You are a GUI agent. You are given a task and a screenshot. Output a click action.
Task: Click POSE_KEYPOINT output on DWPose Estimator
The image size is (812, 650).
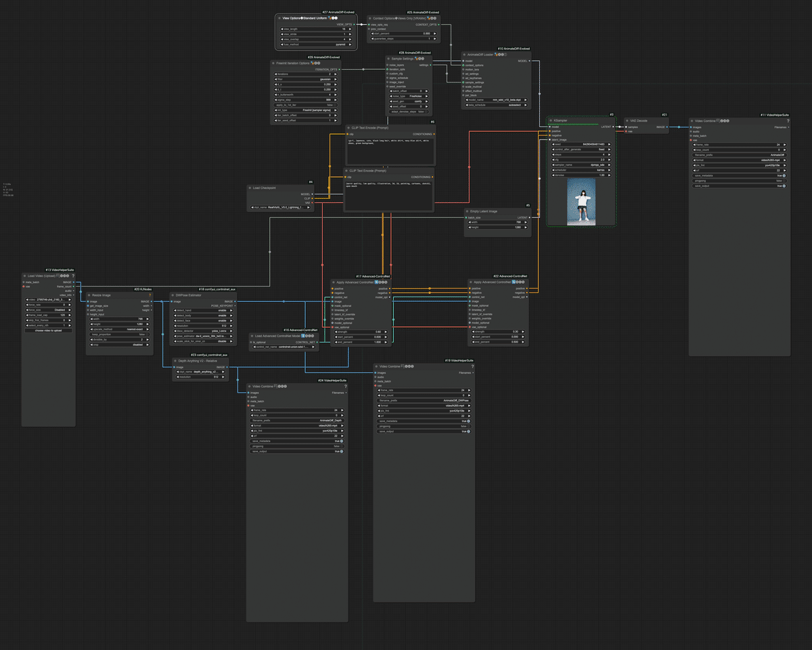(x=235, y=305)
